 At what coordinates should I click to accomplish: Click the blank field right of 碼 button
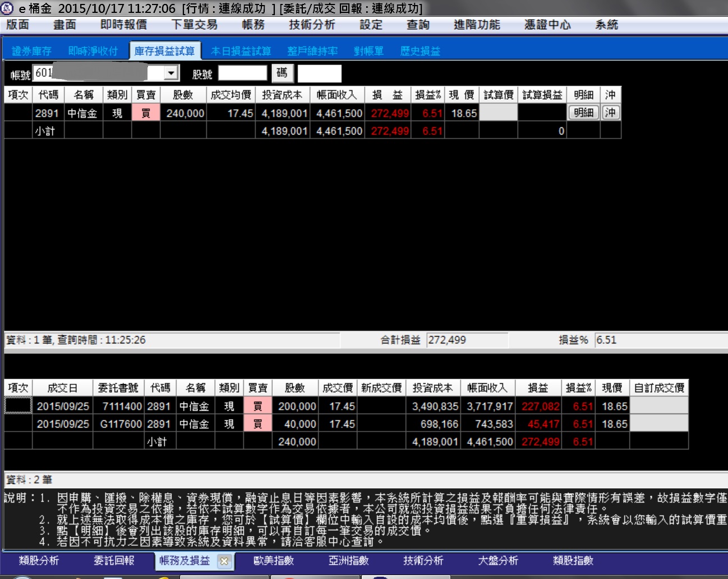click(x=319, y=73)
